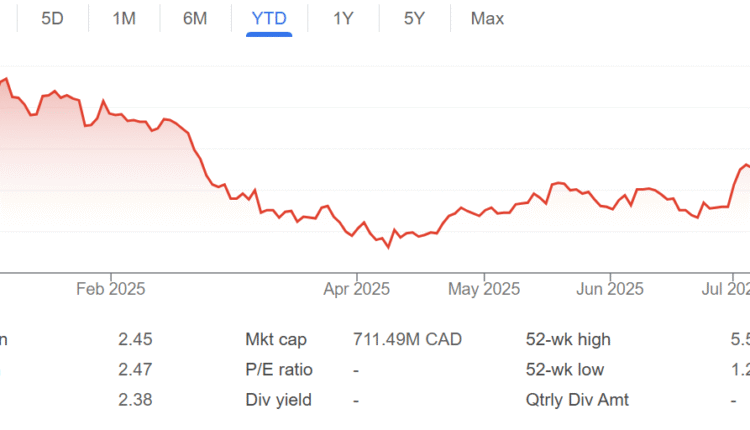750x430 pixels.
Task: Open the 1Y chart view
Action: click(343, 18)
